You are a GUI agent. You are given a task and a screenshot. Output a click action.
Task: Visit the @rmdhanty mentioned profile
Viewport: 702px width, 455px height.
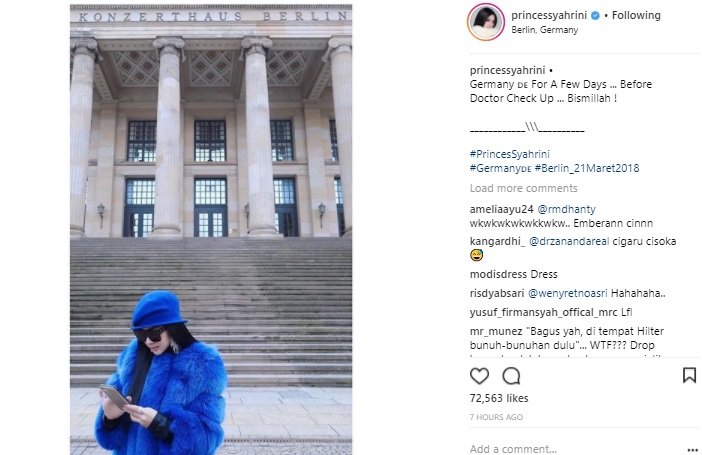point(566,209)
